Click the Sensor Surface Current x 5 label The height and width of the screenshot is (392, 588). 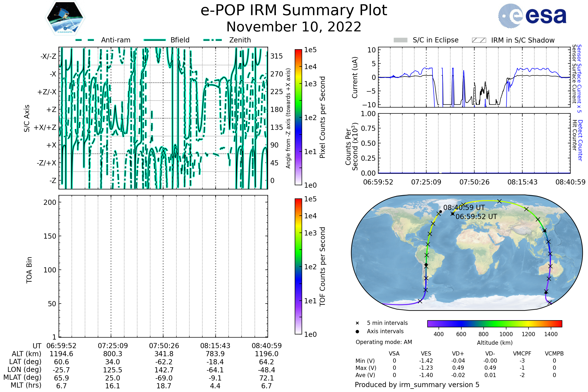click(x=579, y=78)
